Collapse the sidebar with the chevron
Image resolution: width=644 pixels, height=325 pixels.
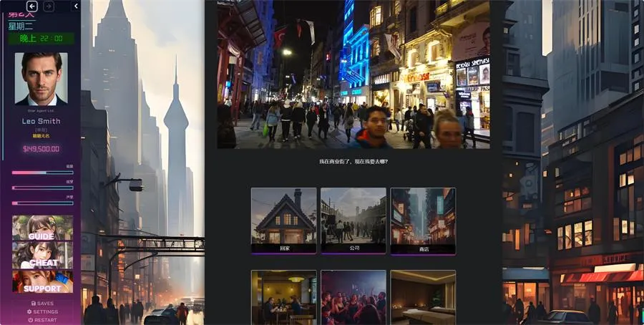76,6
